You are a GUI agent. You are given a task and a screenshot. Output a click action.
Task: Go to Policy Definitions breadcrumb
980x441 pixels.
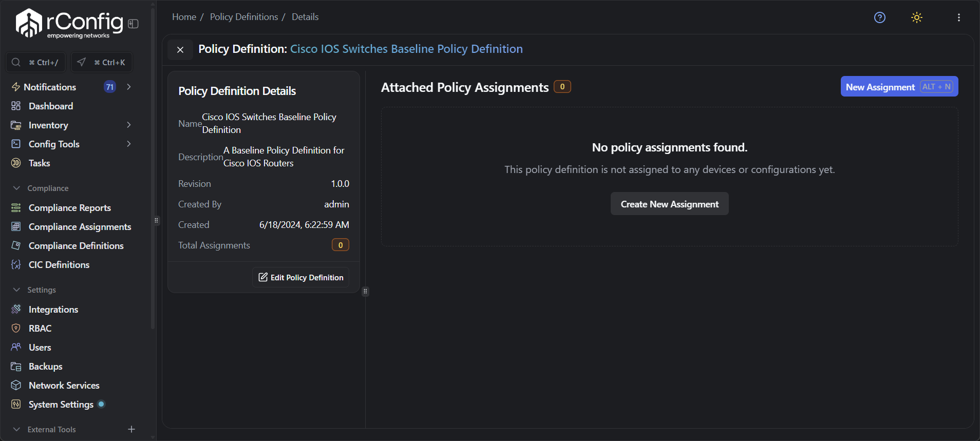pyautogui.click(x=244, y=17)
